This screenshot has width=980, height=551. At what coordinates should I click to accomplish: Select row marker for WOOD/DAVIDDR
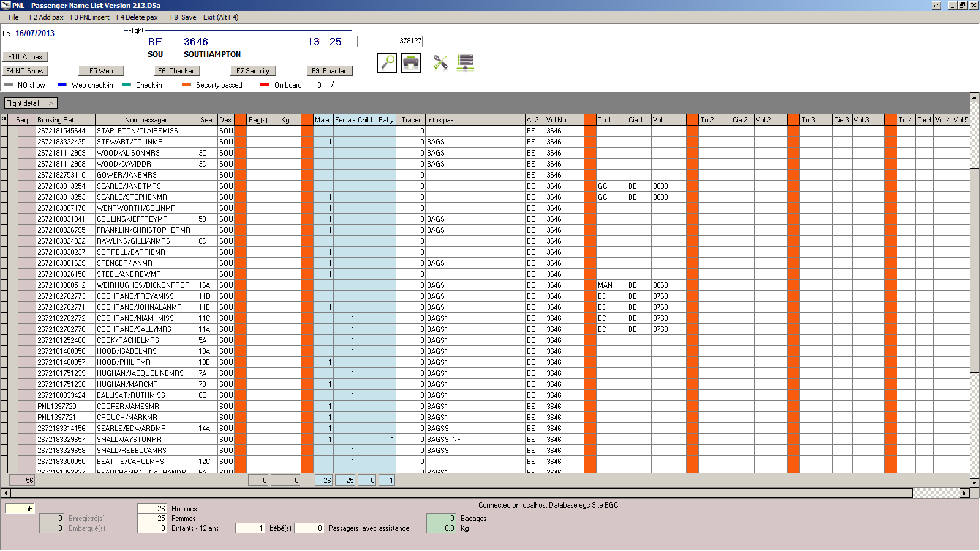click(x=4, y=164)
